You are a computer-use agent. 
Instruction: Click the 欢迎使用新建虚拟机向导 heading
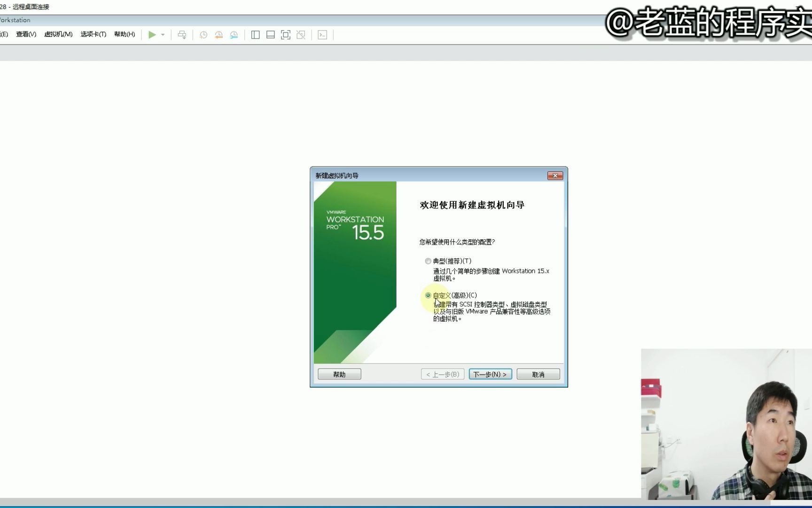[472, 205]
